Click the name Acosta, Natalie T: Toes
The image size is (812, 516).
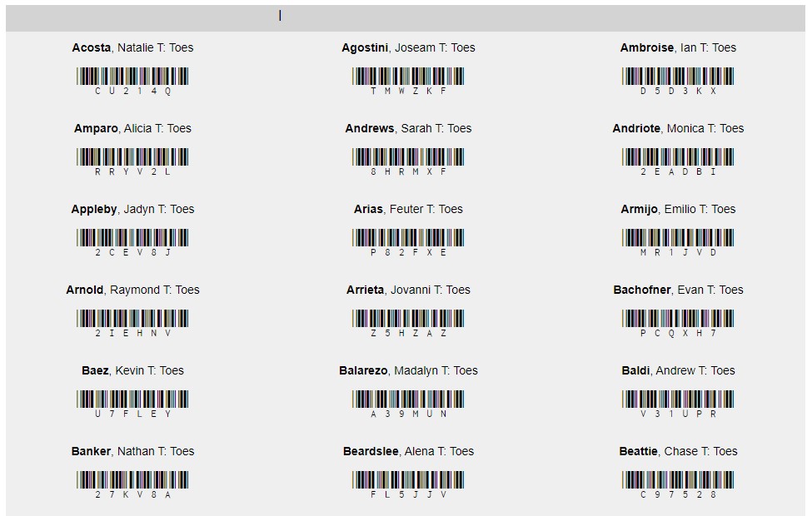[x=132, y=47]
